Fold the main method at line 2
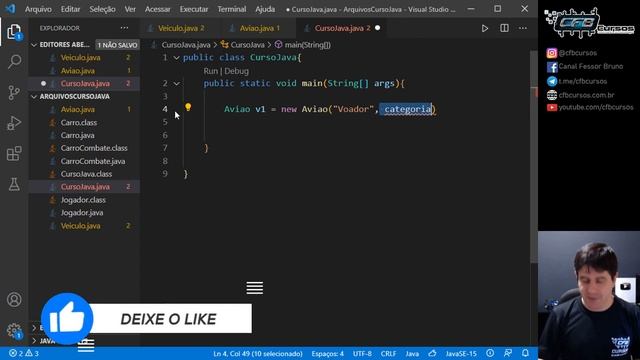Image resolution: width=640 pixels, height=360 pixels. coord(176,84)
